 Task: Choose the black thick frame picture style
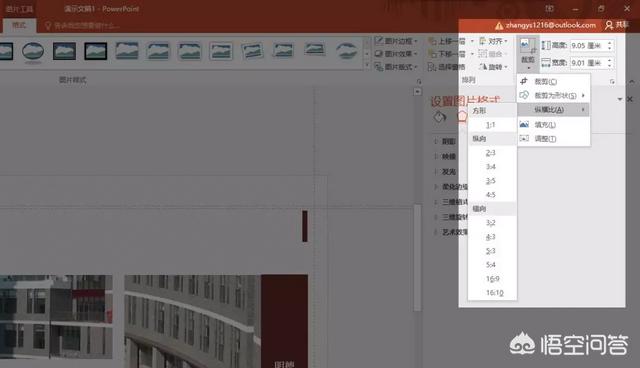[96, 51]
